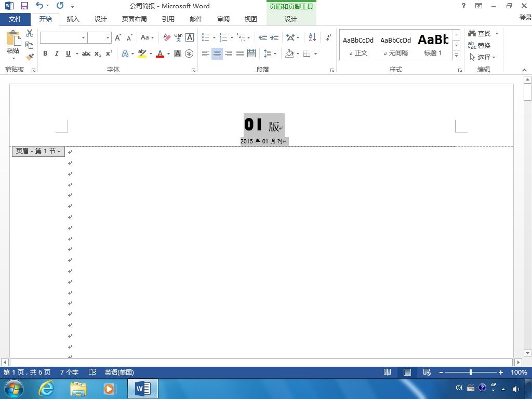Click 登录 to sign in

(525, 17)
